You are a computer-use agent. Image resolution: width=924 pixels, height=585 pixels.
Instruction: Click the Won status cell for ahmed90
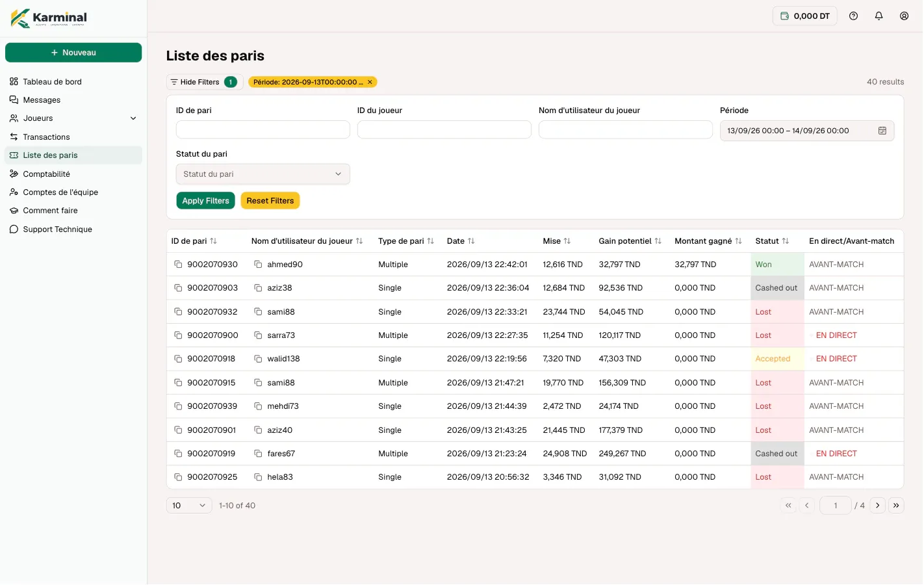(777, 265)
